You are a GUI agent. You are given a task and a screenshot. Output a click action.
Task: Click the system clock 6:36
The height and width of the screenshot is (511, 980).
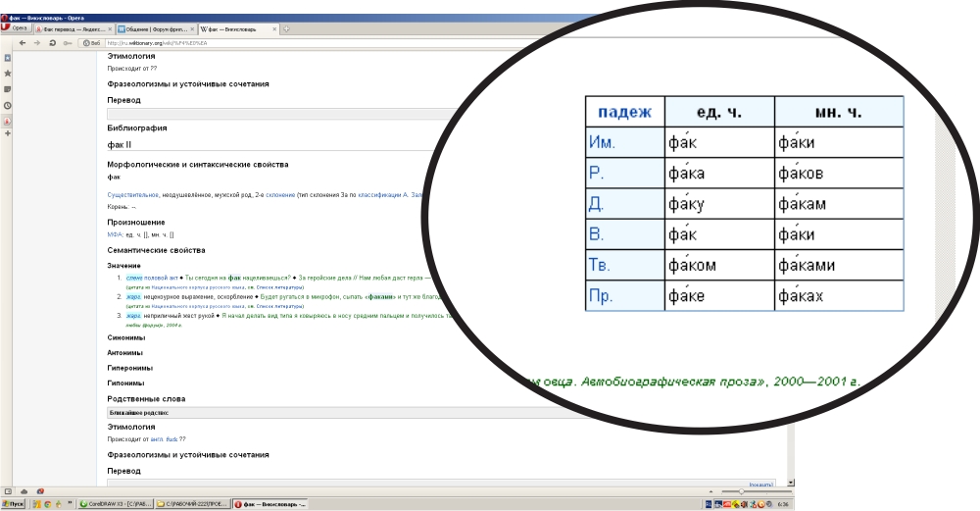pyautogui.click(x=783, y=504)
